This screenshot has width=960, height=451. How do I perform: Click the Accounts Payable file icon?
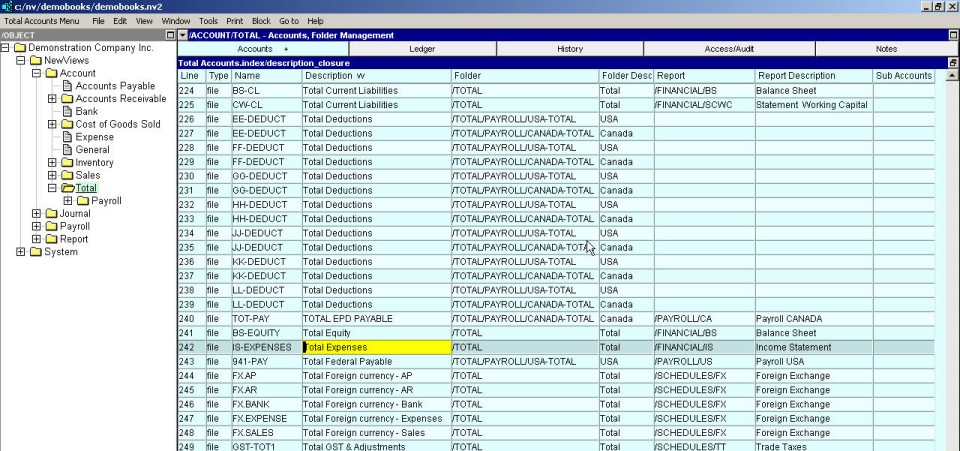pos(67,87)
